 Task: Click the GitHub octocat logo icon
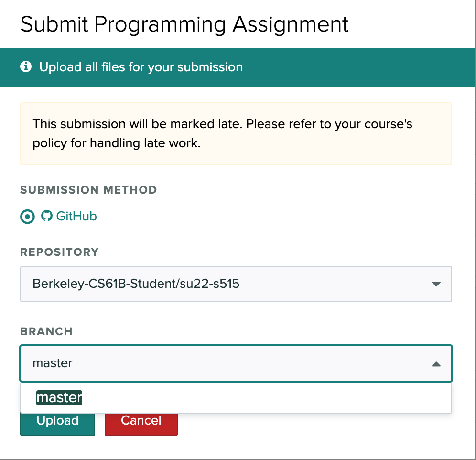pos(46,216)
